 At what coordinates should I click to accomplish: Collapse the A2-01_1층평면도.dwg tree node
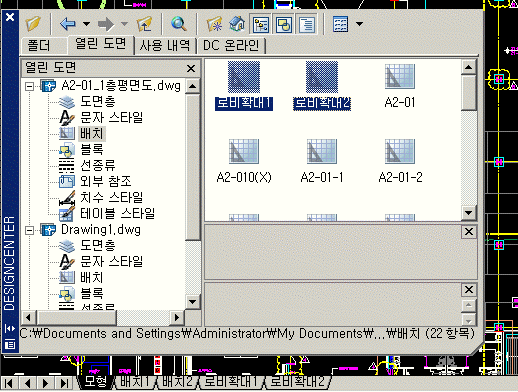30,86
